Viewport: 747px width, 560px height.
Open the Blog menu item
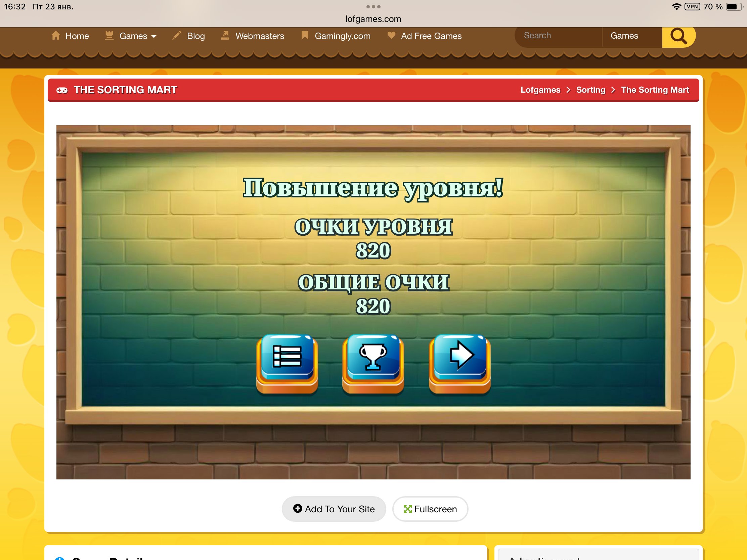point(195,36)
